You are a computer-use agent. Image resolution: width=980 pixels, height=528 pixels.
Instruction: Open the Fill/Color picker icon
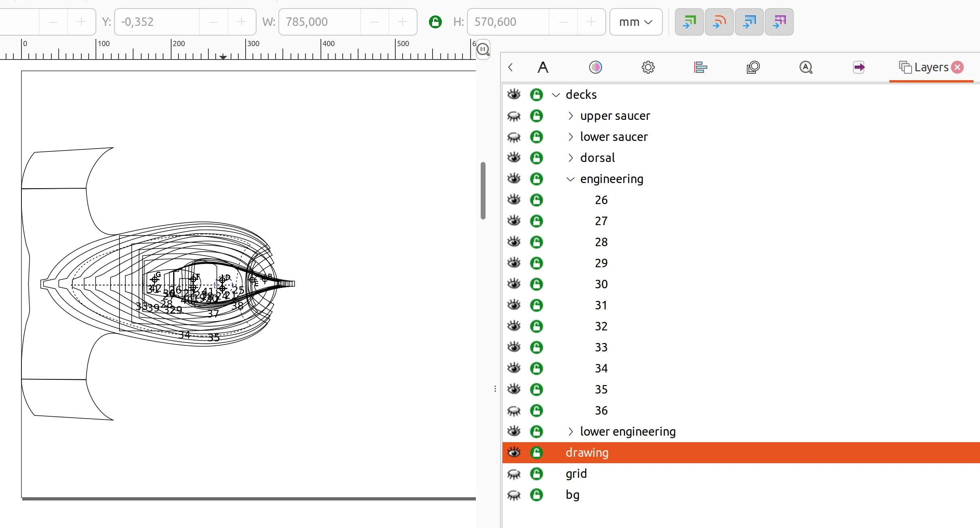pyautogui.click(x=594, y=67)
